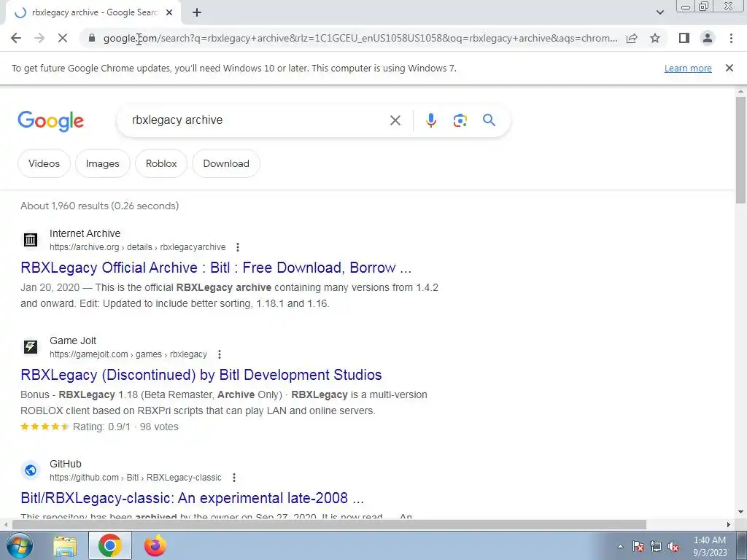The height and width of the screenshot is (560, 747).
Task: Open Firefox from the taskbar
Action: [x=155, y=546]
